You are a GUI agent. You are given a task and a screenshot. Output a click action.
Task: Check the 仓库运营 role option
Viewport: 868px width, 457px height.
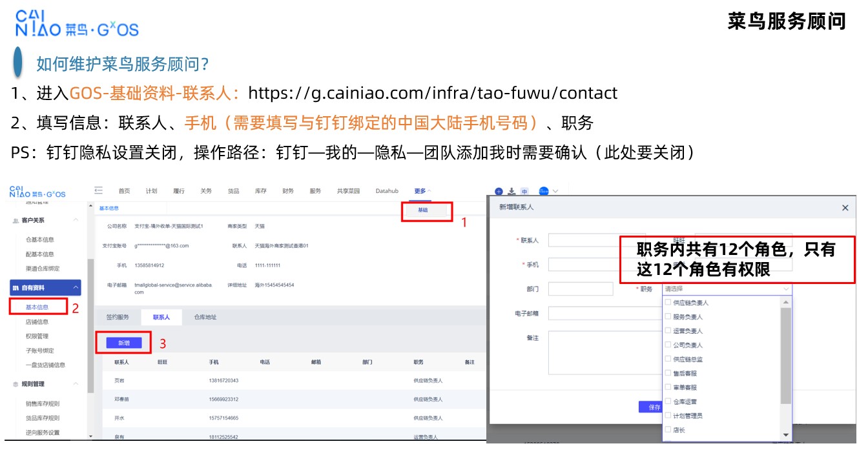[x=668, y=401]
